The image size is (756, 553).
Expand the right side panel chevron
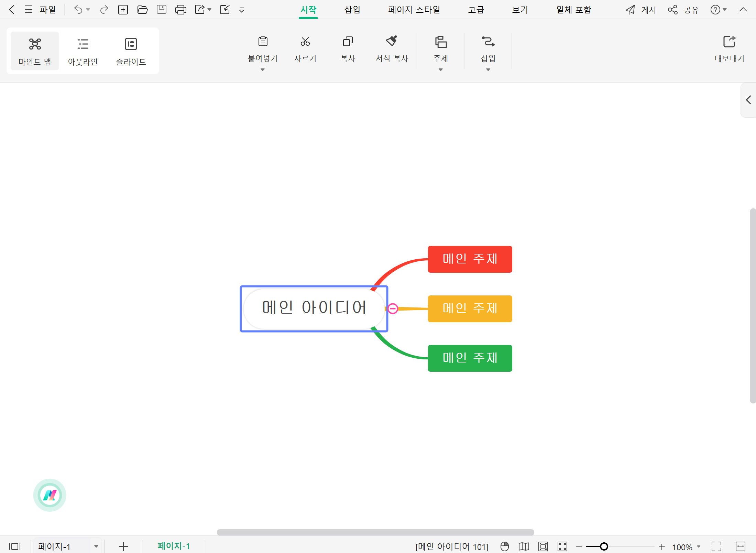click(748, 100)
